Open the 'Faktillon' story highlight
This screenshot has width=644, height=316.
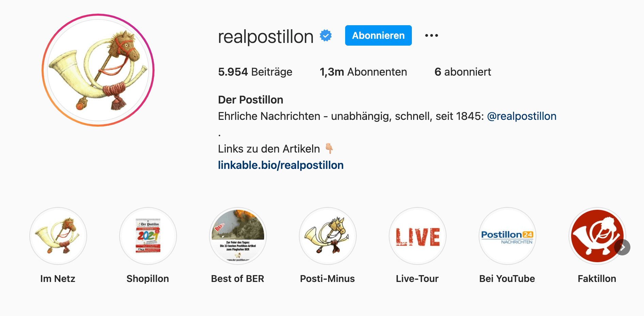(x=597, y=236)
